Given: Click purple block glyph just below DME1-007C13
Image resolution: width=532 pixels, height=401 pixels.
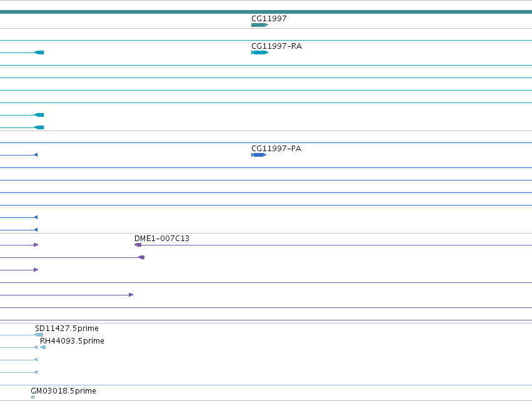Looking at the screenshot, I should [141, 257].
